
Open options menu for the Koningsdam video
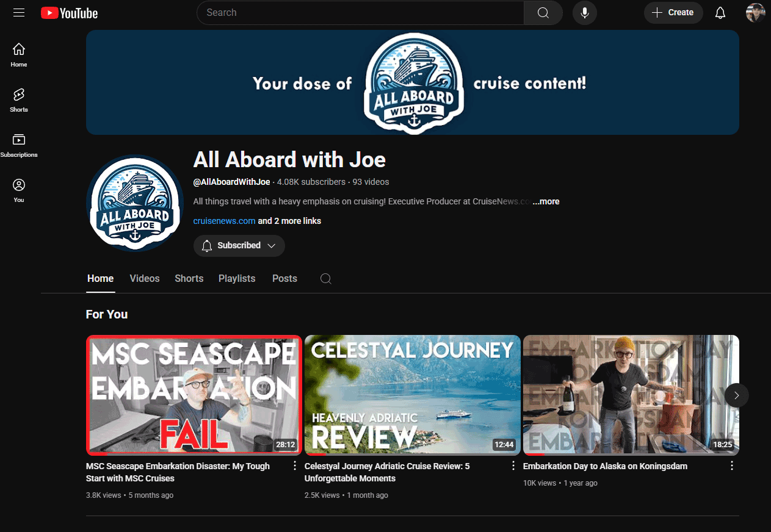pyautogui.click(x=731, y=465)
